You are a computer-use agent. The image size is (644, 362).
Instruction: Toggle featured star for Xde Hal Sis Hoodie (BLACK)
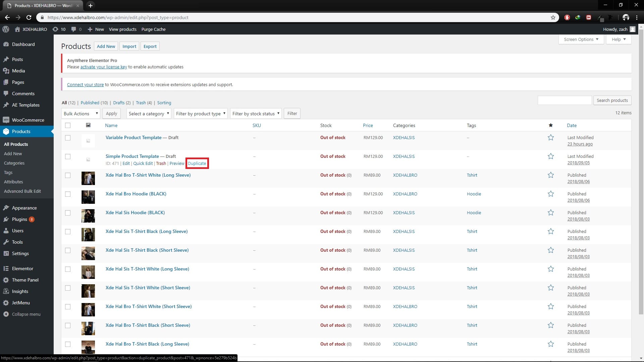[551, 213]
